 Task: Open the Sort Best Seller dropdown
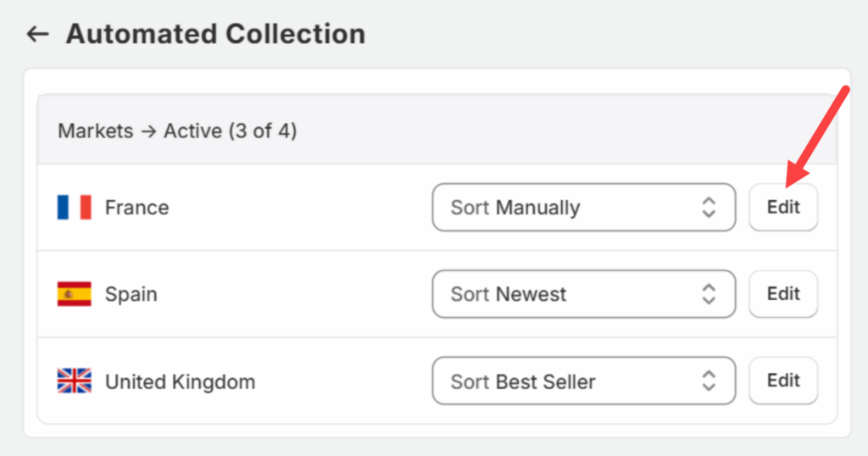click(583, 381)
